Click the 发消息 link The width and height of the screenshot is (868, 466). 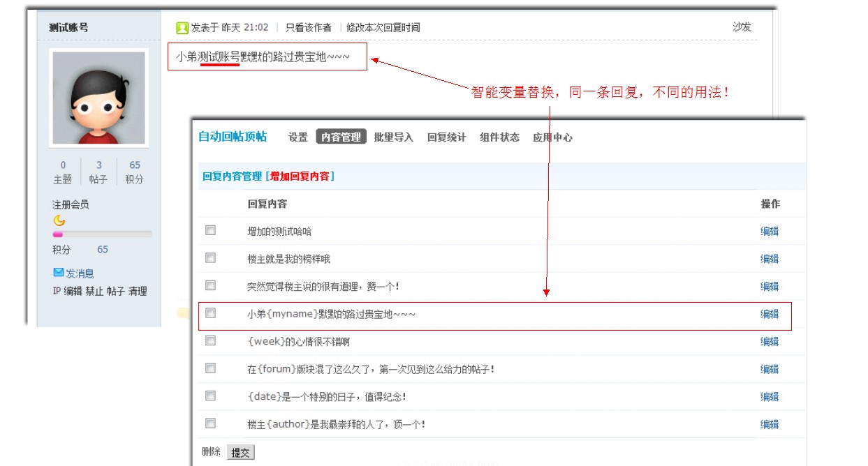[x=80, y=273]
